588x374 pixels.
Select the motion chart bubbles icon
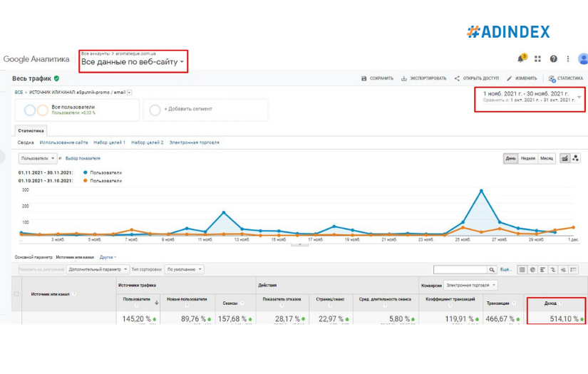coord(576,159)
